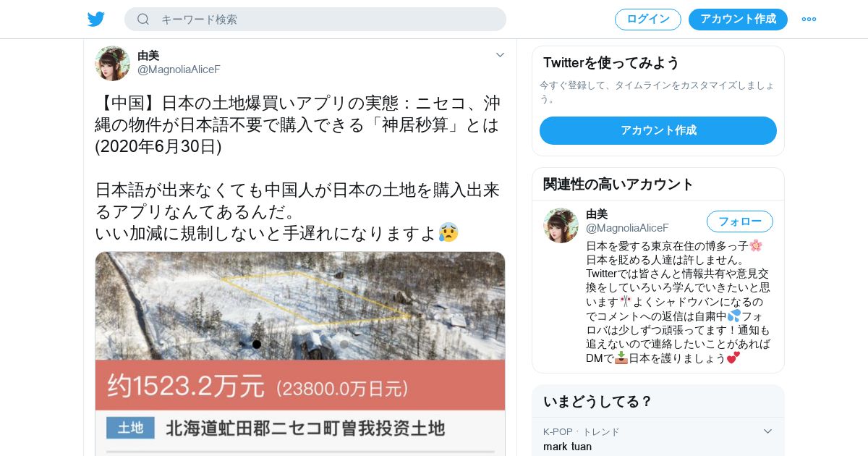Focus the キーワード検索 search field

click(x=315, y=19)
